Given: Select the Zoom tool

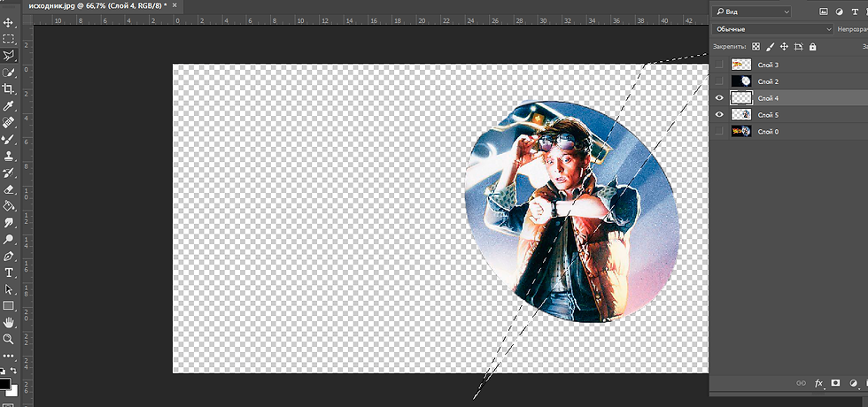Looking at the screenshot, I should click(x=8, y=339).
